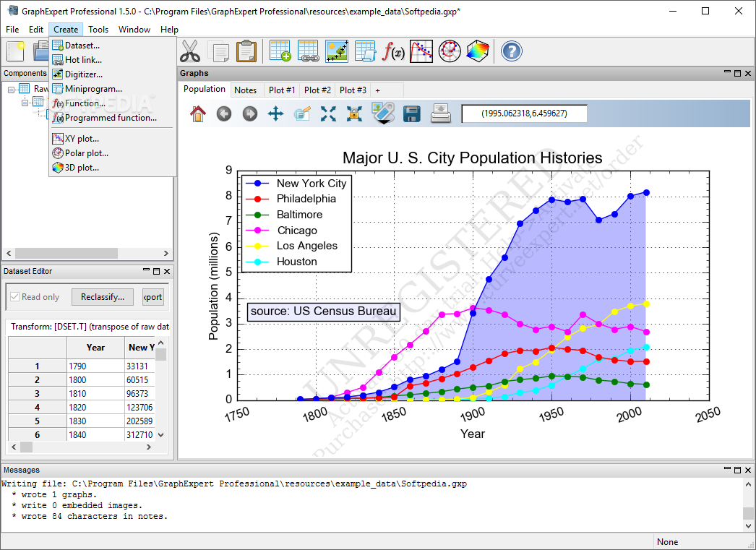756x550 pixels.
Task: Switch to the Plot #2 tab
Action: [x=317, y=90]
